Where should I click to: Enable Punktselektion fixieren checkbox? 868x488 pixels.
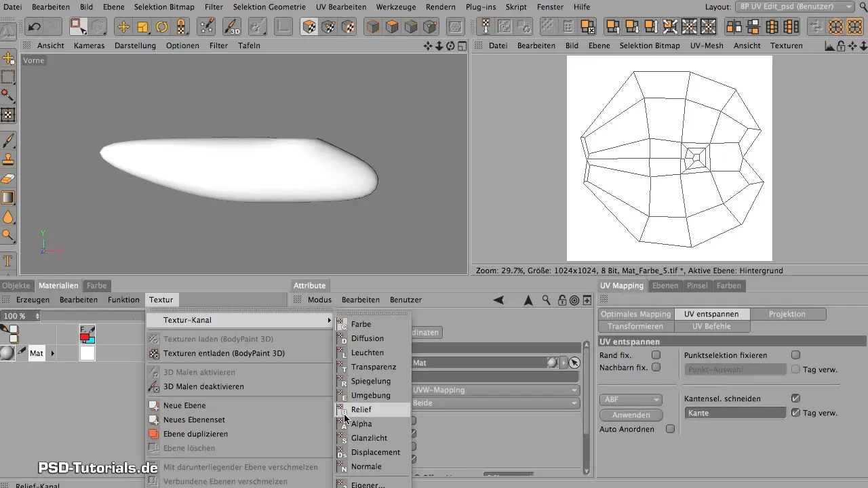(x=795, y=355)
